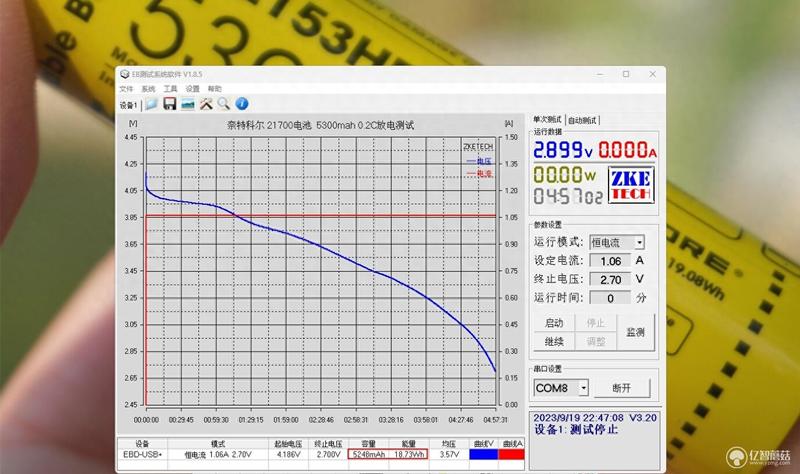Image resolution: width=800 pixels, height=474 pixels.
Task: Start the test with the 启动 button
Action: click(554, 323)
